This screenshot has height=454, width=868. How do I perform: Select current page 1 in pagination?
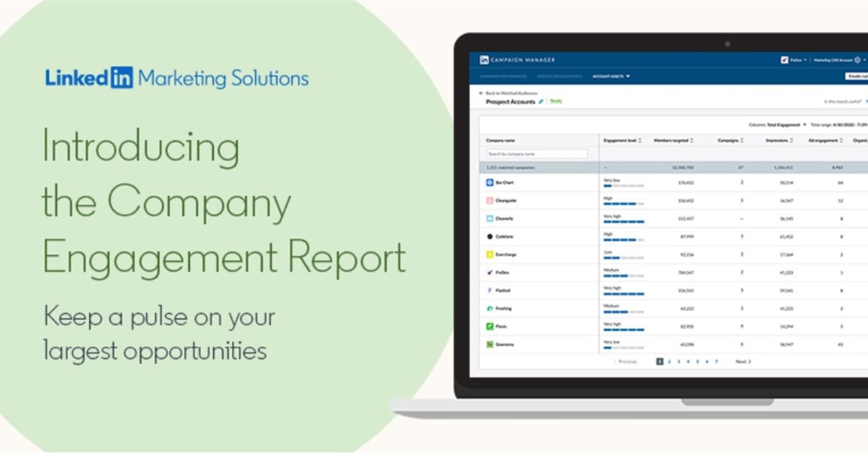[660, 361]
